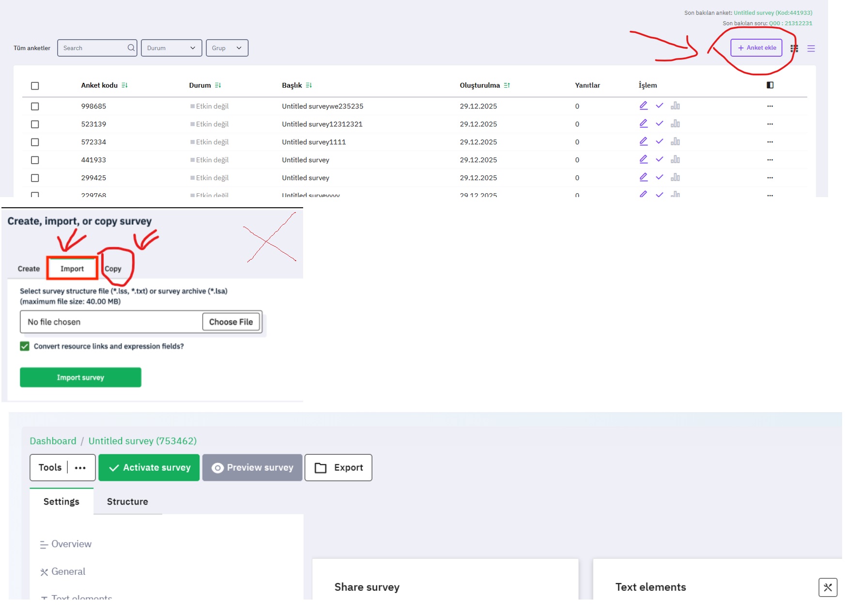846x616 pixels.
Task: Click the search magnifier icon
Action: coord(131,48)
